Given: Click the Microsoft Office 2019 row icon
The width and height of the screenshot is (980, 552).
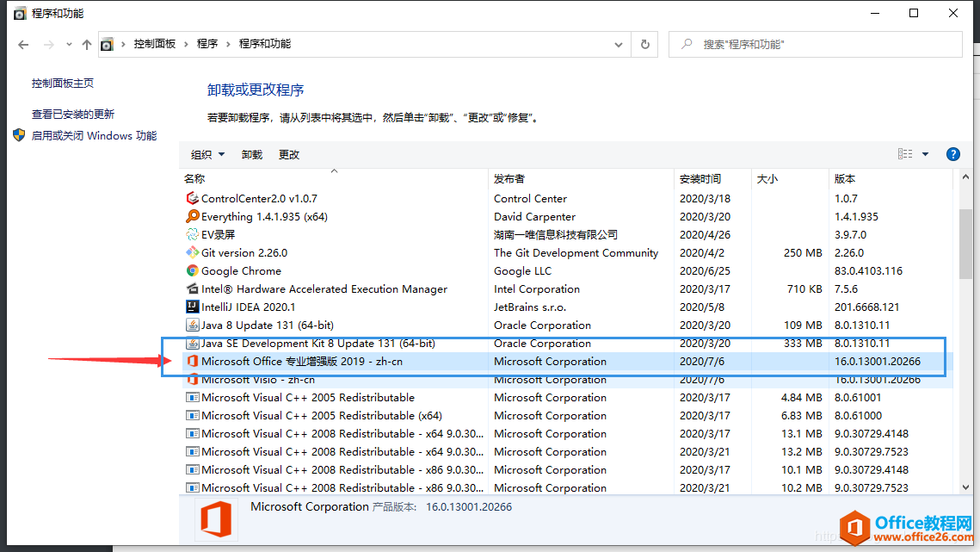Looking at the screenshot, I should 193,362.
